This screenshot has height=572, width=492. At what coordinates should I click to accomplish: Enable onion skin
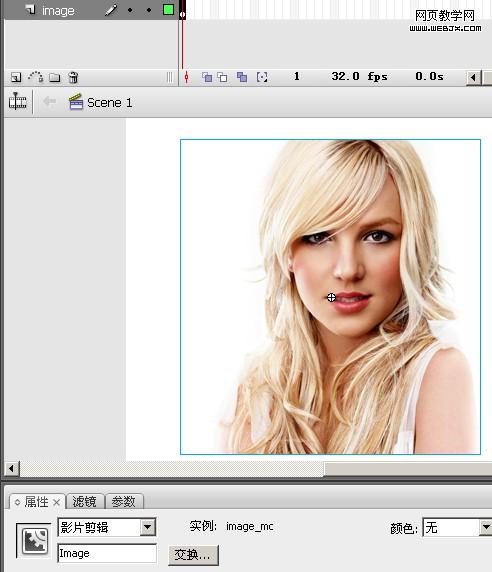(x=207, y=77)
